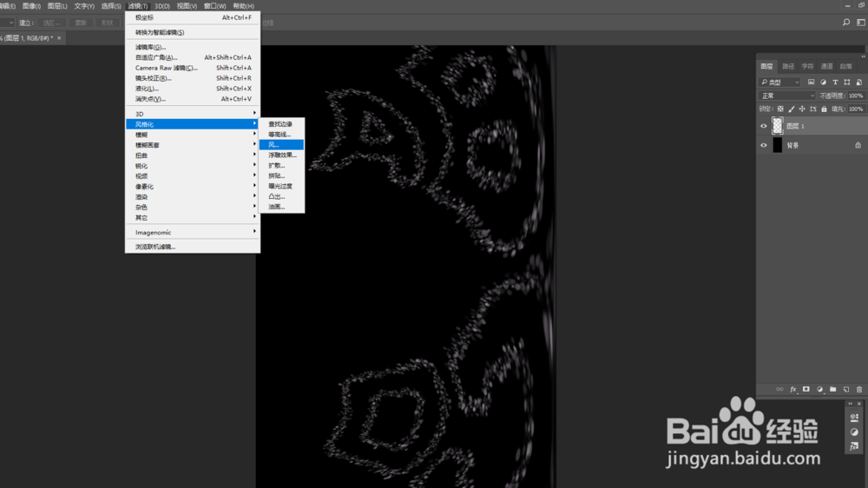Image resolution: width=868 pixels, height=488 pixels.
Task: Close the 图层 1, RGB/8# document tab
Action: (x=59, y=38)
